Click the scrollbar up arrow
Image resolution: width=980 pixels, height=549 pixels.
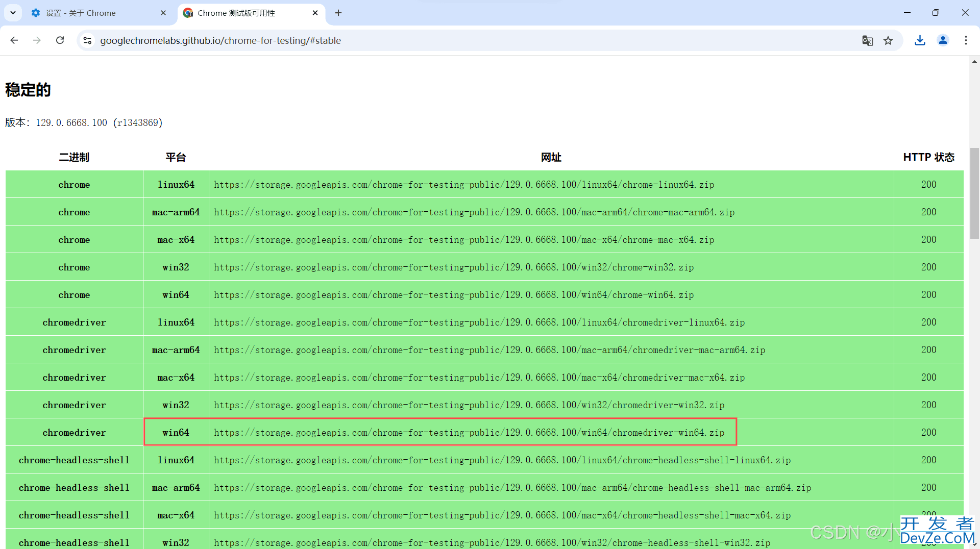coord(974,61)
